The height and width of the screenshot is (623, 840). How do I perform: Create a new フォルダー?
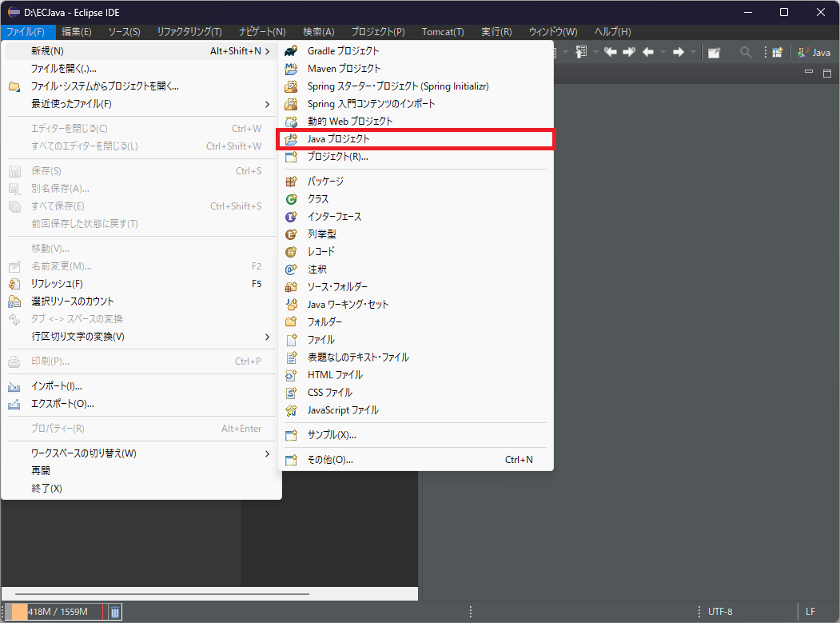tap(416, 321)
